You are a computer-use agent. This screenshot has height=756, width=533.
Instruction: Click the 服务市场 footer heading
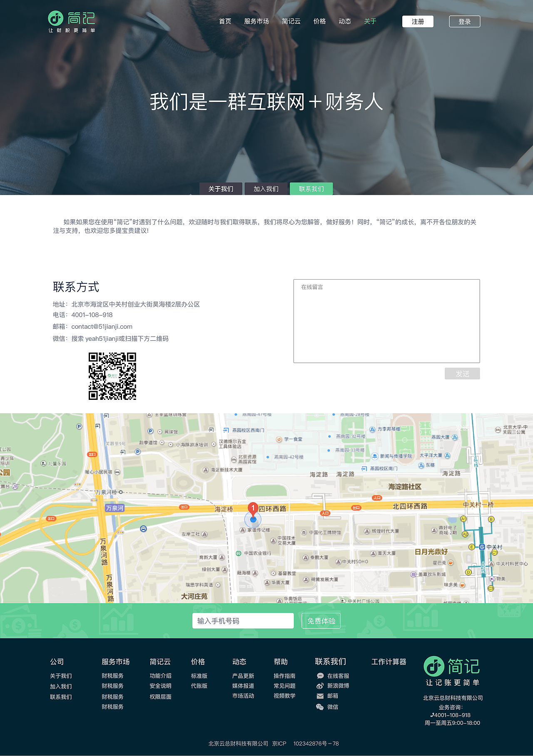(x=115, y=662)
